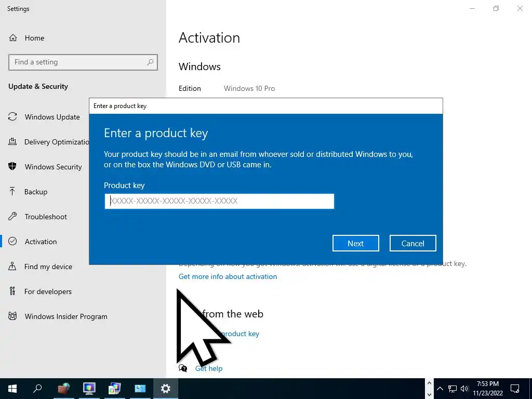532x399 pixels.
Task: Open the globe and briefcase taskbar app
Action: point(63,389)
